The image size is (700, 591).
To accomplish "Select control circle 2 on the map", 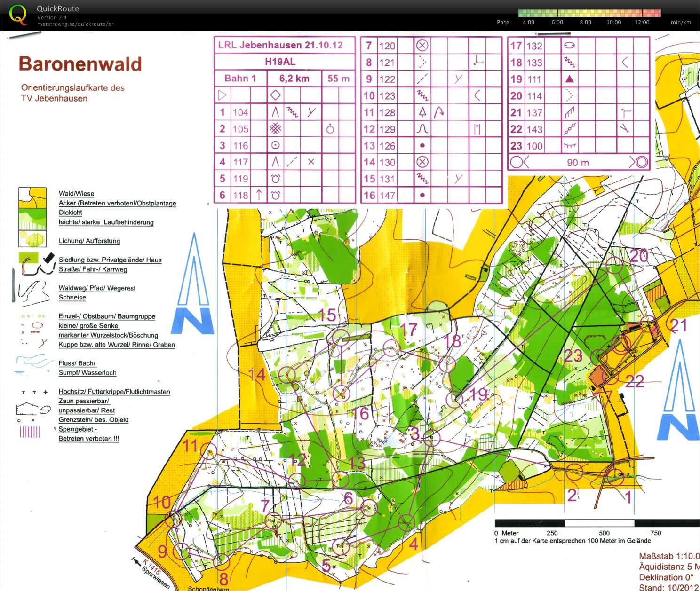I will tap(574, 472).
